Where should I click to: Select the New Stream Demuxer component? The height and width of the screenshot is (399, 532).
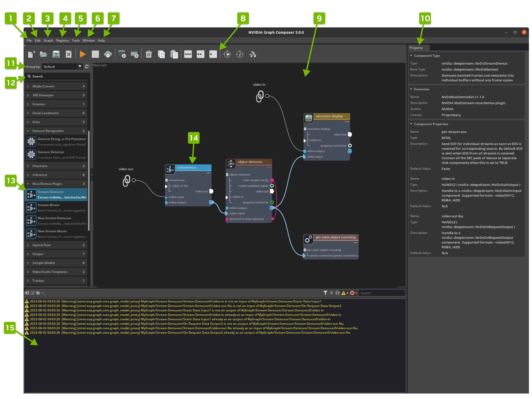pyautogui.click(x=56, y=221)
